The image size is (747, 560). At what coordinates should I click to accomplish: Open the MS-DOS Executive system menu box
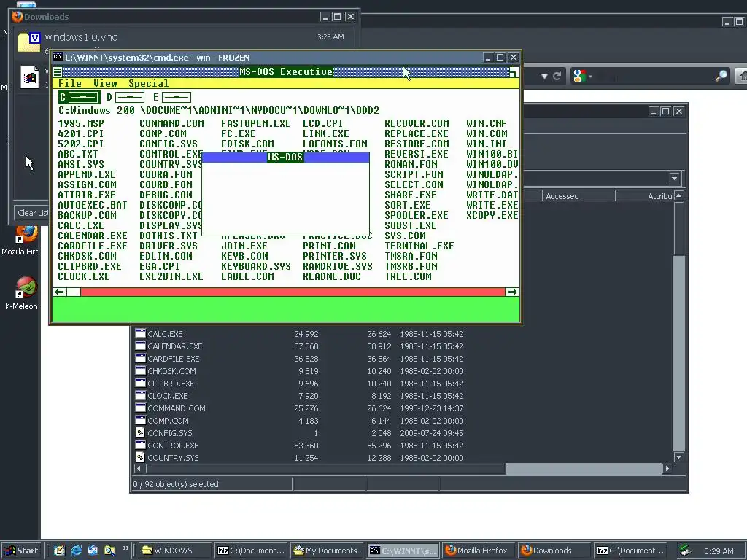click(x=57, y=72)
